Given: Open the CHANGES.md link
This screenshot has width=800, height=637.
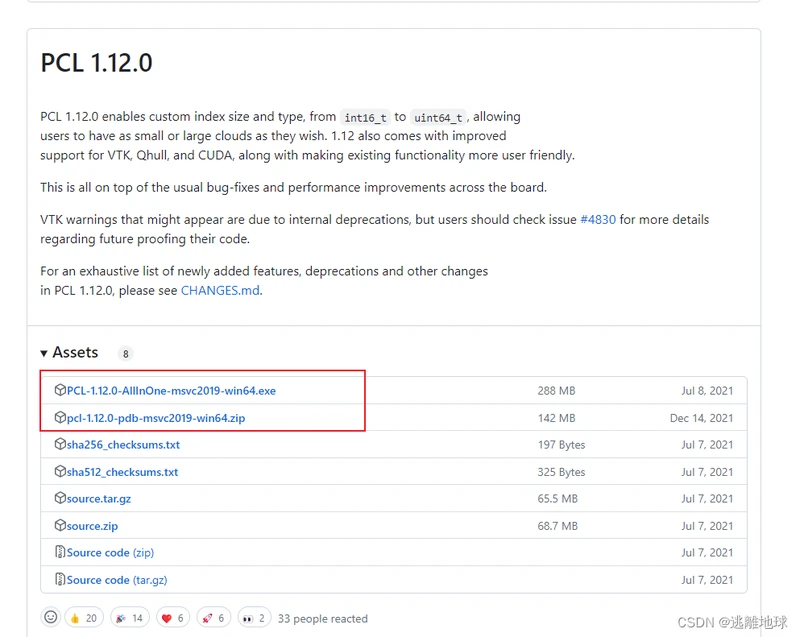Looking at the screenshot, I should (x=220, y=291).
